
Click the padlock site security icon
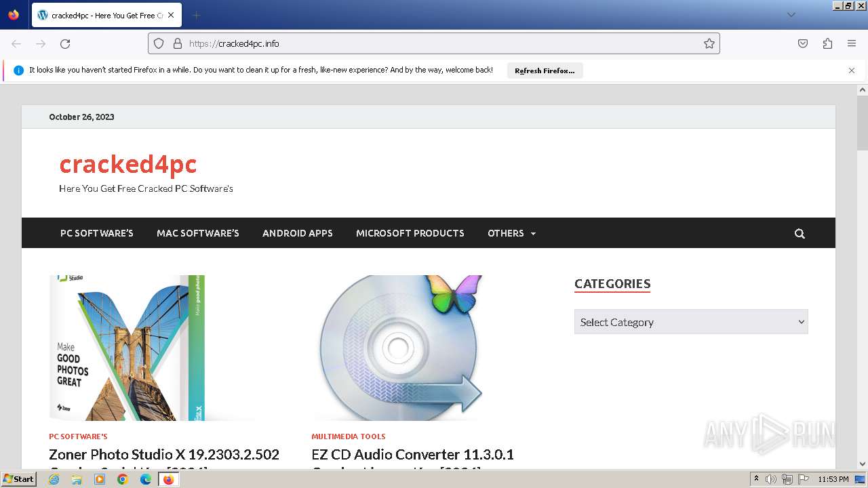click(x=178, y=43)
